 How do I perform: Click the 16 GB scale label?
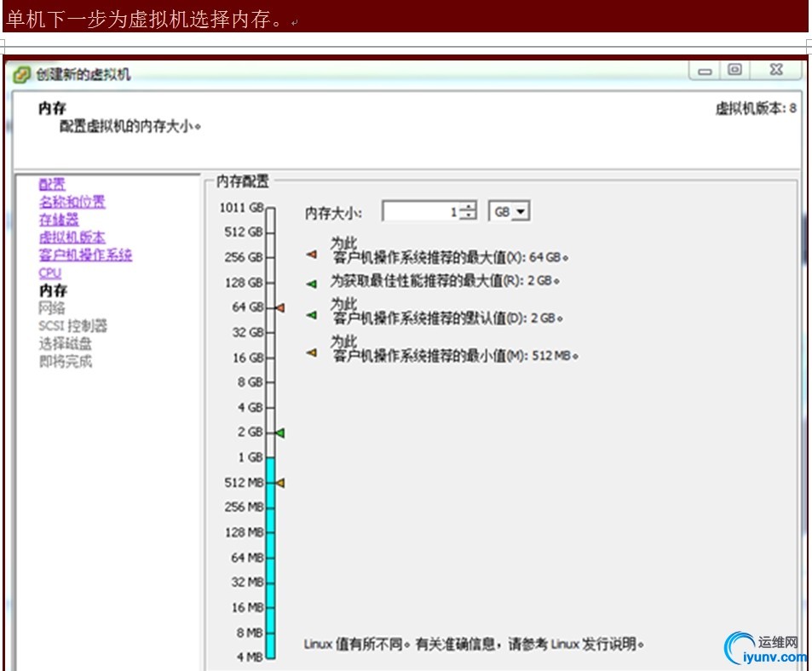coord(248,358)
